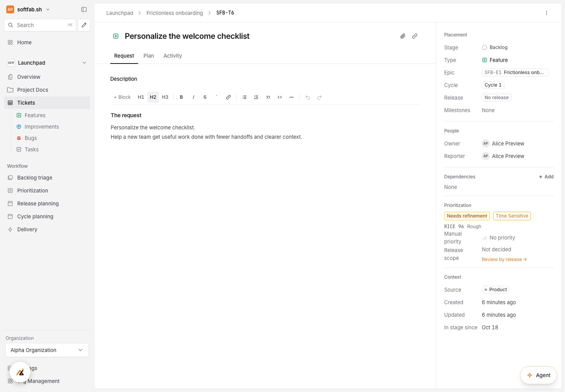Switch to the Plan tab
The height and width of the screenshot is (392, 565).
[x=149, y=56]
